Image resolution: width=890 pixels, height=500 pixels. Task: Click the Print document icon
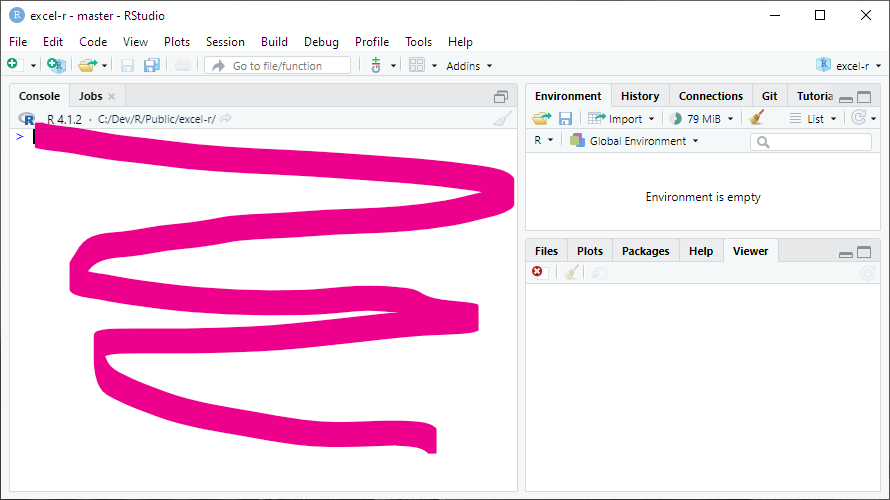click(182, 65)
